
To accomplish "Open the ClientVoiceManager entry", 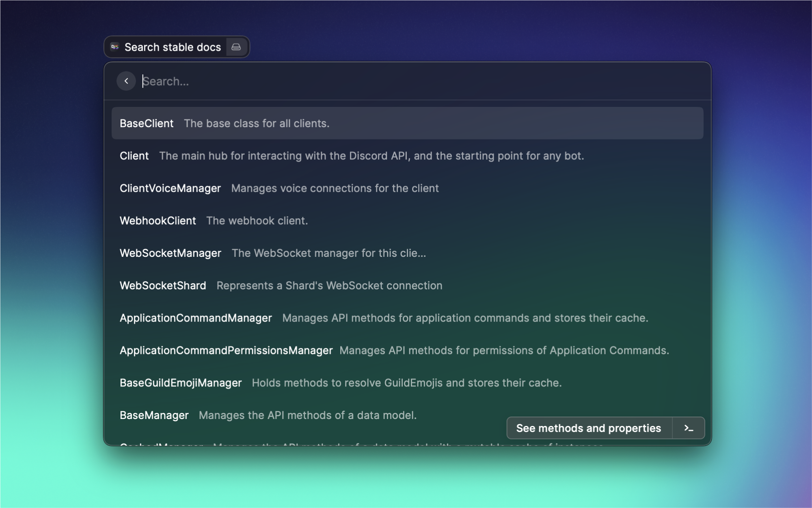I will [170, 189].
